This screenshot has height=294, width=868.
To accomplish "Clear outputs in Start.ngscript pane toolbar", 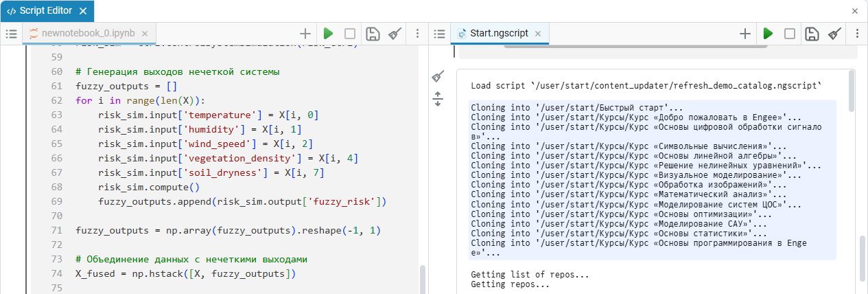I will point(834,33).
